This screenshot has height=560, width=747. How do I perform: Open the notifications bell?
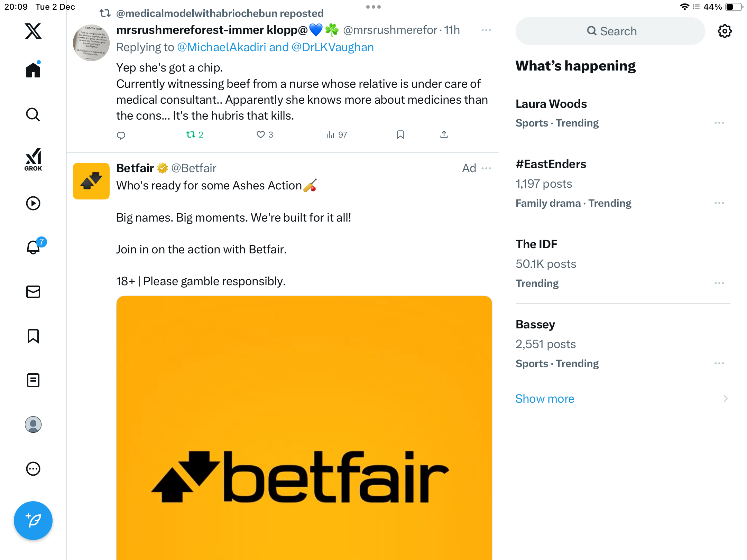34,247
